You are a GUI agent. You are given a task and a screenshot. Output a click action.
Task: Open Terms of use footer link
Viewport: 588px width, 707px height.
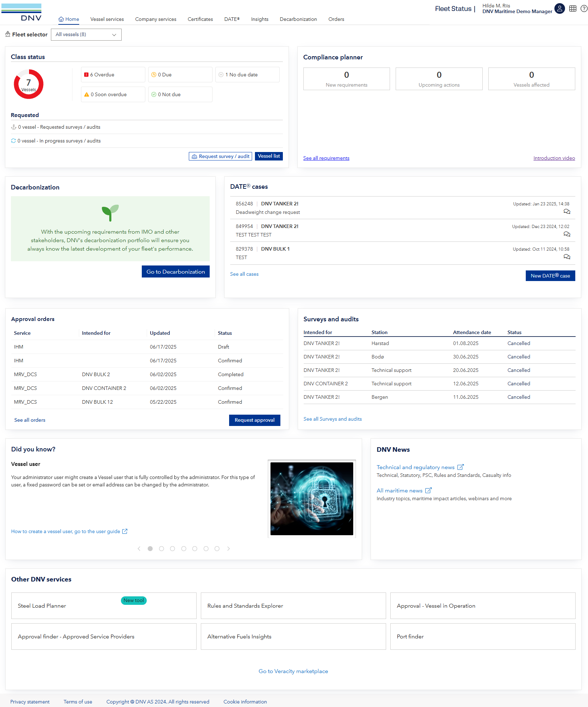pos(78,702)
